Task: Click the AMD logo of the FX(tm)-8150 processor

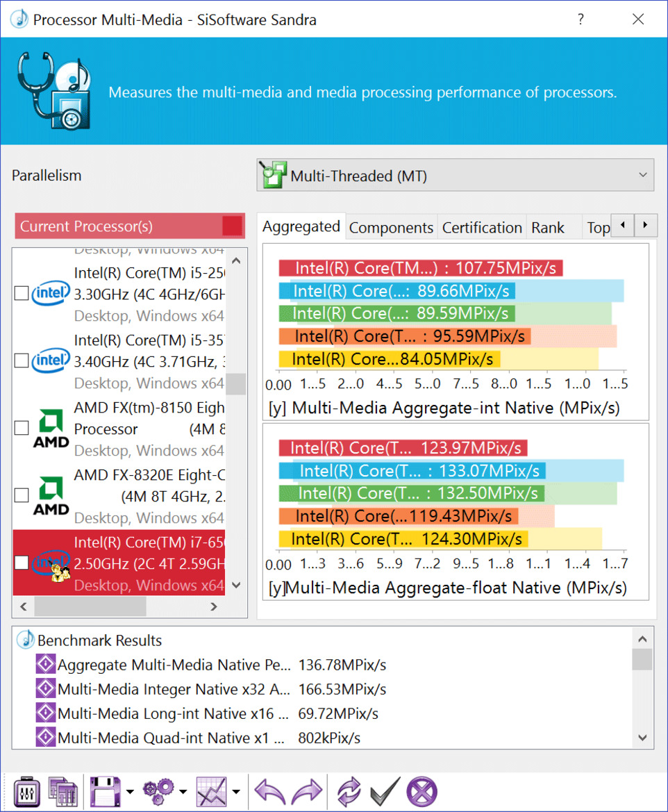Action: coord(51,429)
